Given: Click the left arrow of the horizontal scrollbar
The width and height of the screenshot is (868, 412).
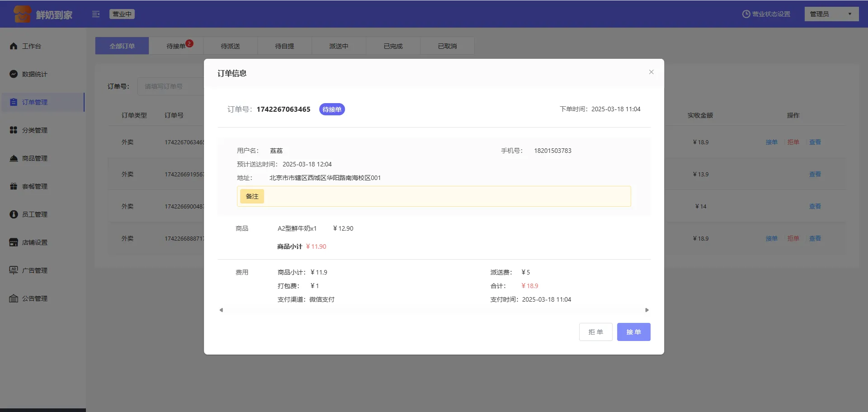Looking at the screenshot, I should coord(221,310).
